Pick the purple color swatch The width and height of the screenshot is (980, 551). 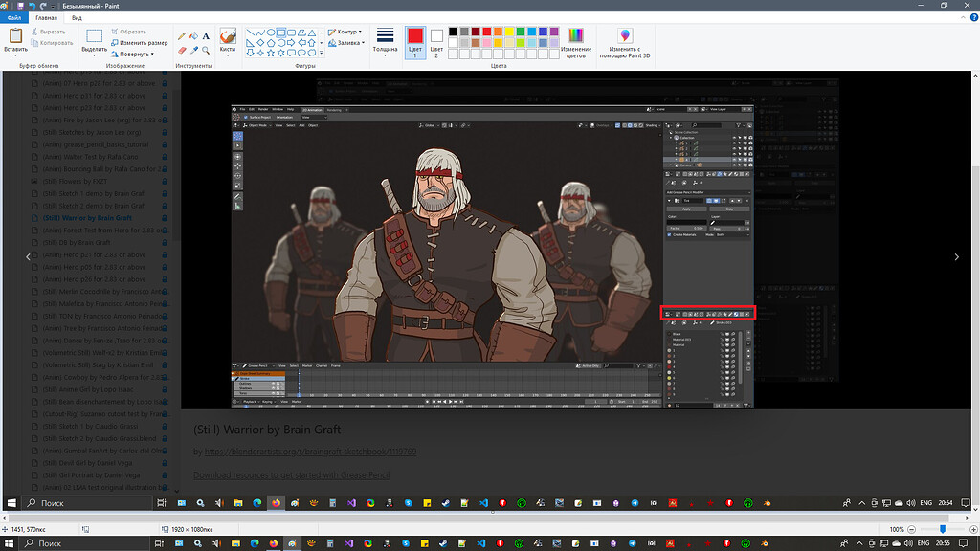[554, 32]
